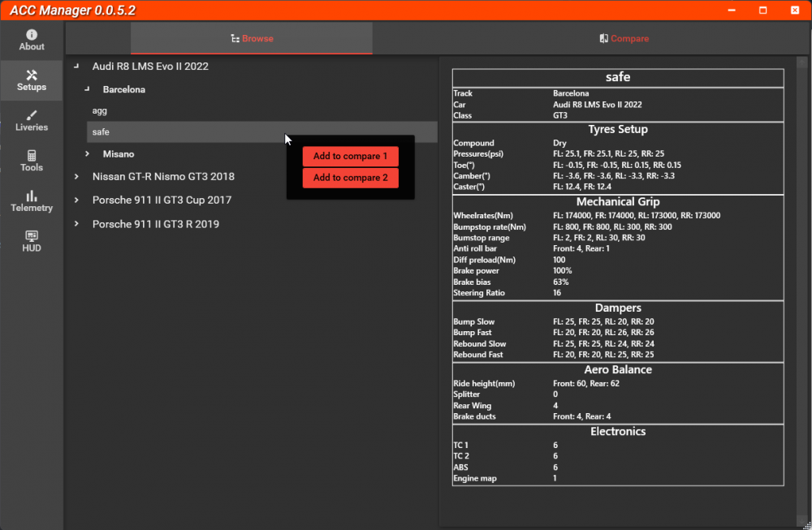Select Nissan GT-R Nismo GT3 2018 car label

click(164, 176)
